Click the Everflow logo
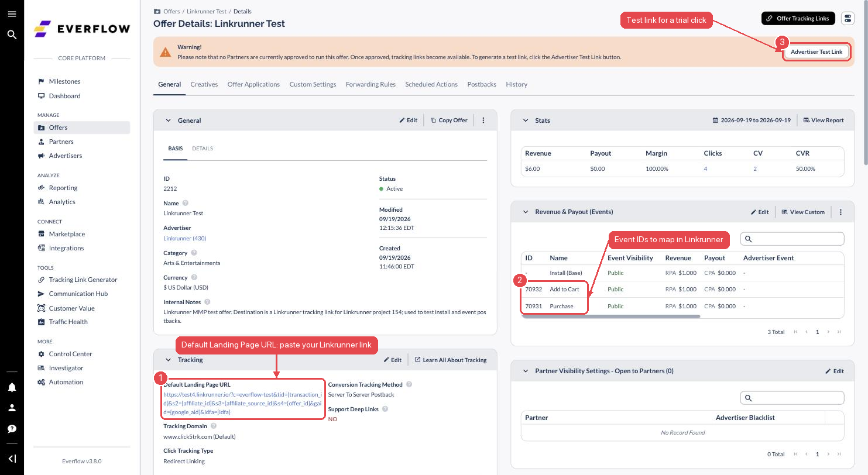The image size is (868, 475). (82, 29)
